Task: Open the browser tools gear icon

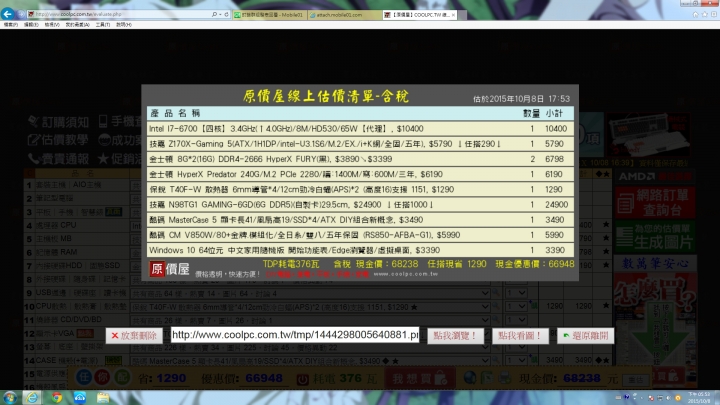Action: pyautogui.click(x=714, y=15)
